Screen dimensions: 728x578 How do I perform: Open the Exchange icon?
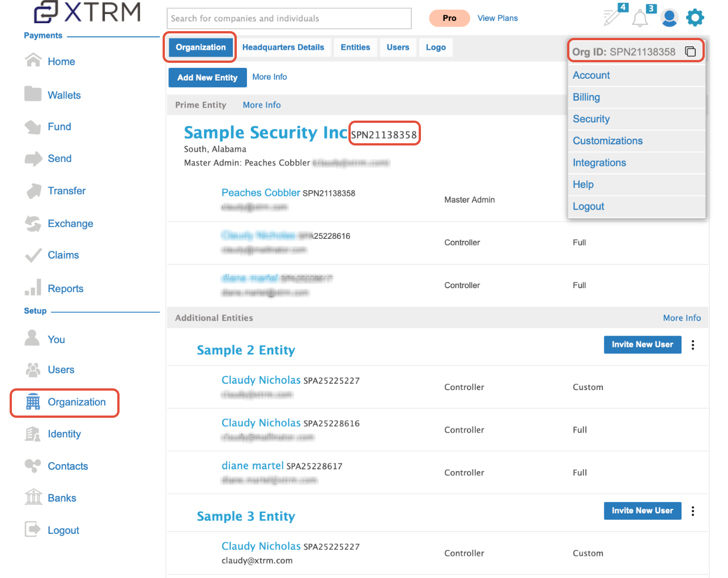tap(33, 224)
